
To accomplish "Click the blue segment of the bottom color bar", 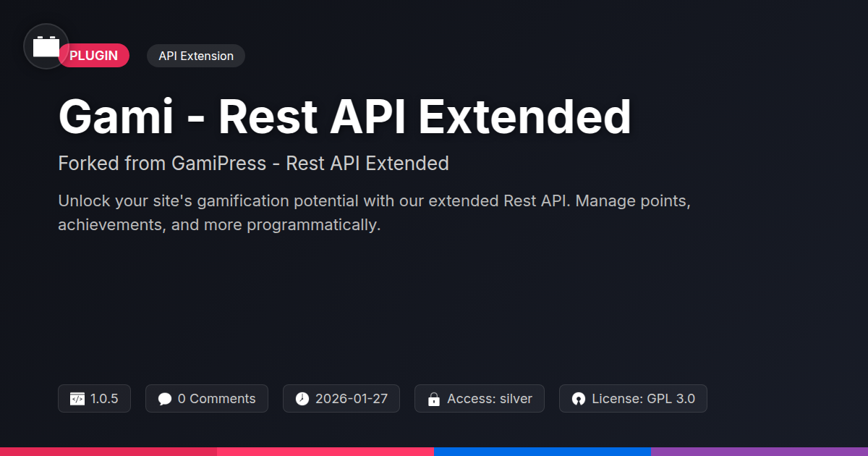I will point(542,452).
